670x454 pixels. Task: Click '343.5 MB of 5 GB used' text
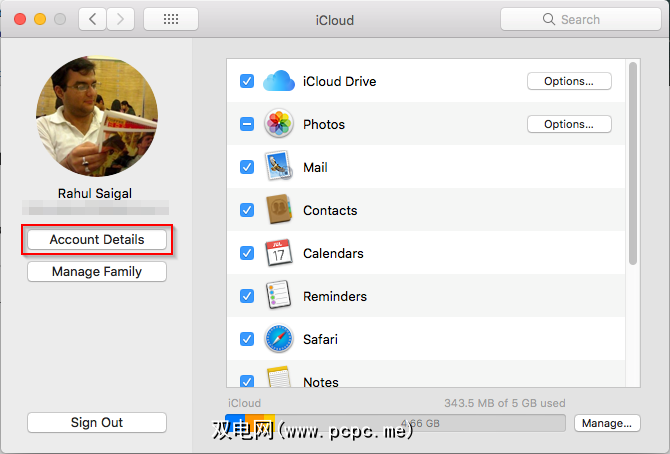(x=505, y=403)
